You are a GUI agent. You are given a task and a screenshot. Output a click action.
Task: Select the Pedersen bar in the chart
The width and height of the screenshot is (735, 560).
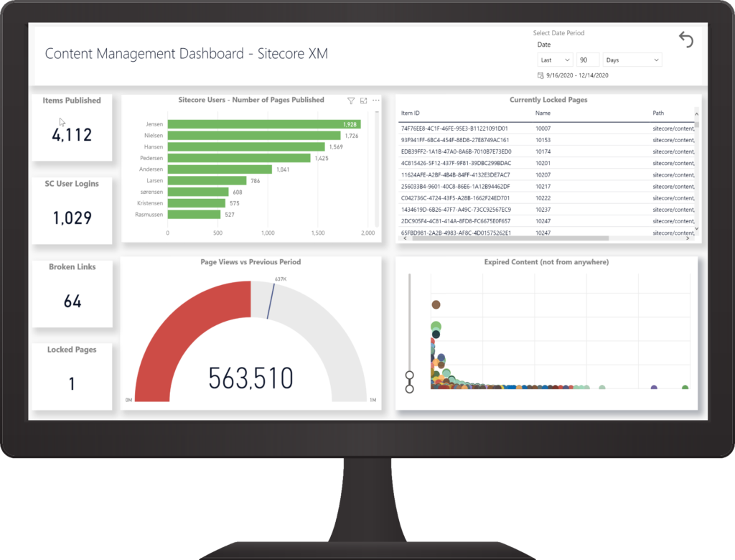(239, 158)
